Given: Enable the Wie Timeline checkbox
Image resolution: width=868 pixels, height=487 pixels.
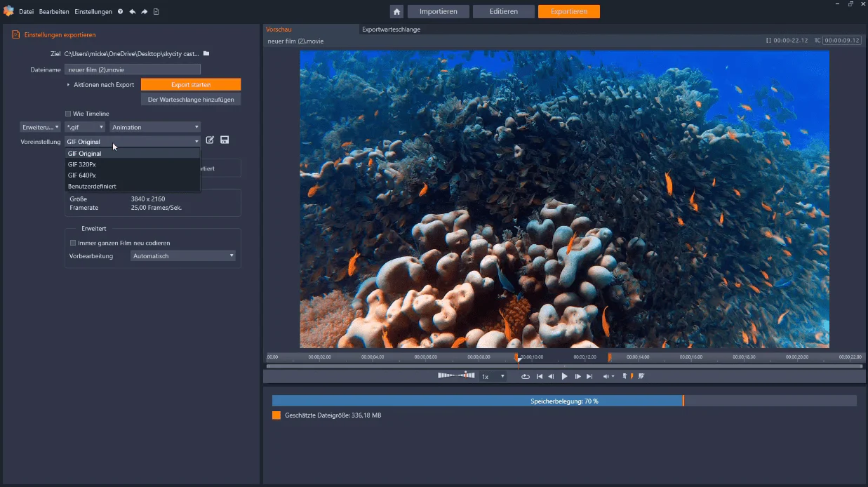Looking at the screenshot, I should (68, 114).
